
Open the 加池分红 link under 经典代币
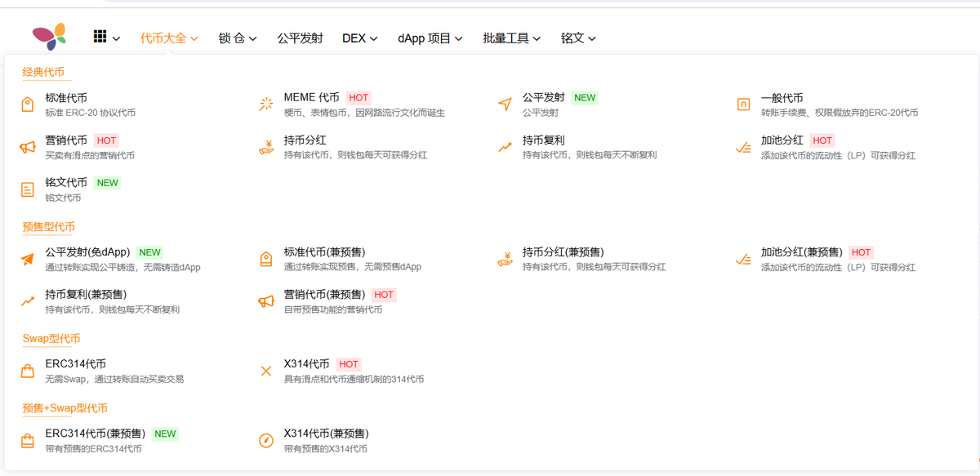tap(782, 140)
